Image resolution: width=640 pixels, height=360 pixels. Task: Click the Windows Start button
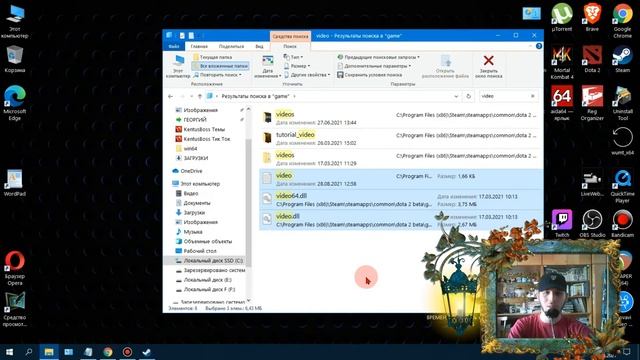point(9,352)
